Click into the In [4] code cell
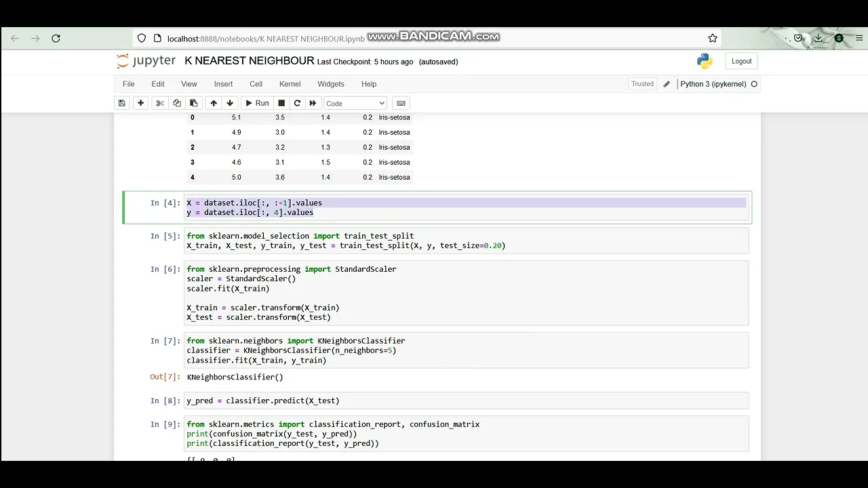 click(x=467, y=207)
